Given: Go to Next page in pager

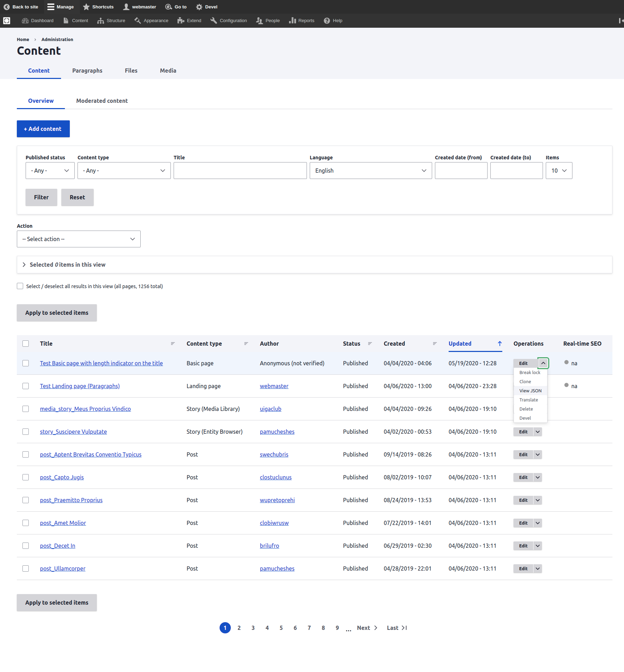Looking at the screenshot, I should pyautogui.click(x=367, y=628).
